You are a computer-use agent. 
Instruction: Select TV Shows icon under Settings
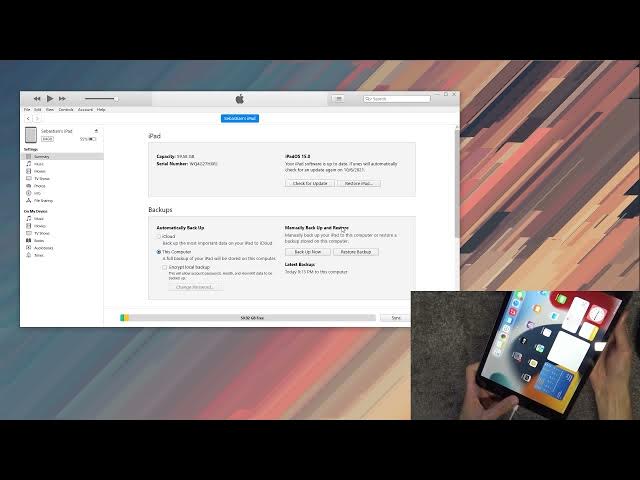29,178
